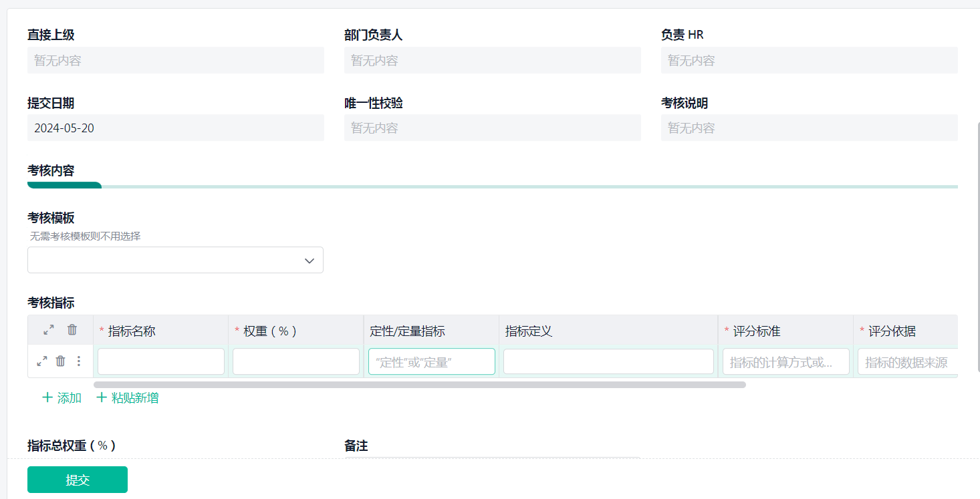Click the 评分标准 input cell
Image resolution: width=980 pixels, height=499 pixels.
(786, 361)
